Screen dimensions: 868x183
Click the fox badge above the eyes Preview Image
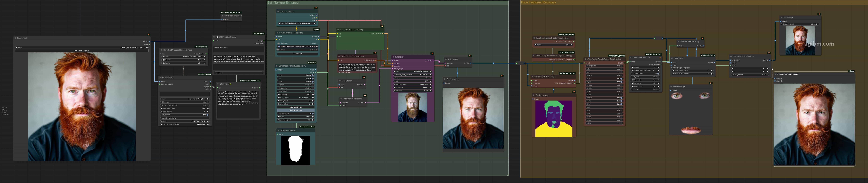[711, 83]
